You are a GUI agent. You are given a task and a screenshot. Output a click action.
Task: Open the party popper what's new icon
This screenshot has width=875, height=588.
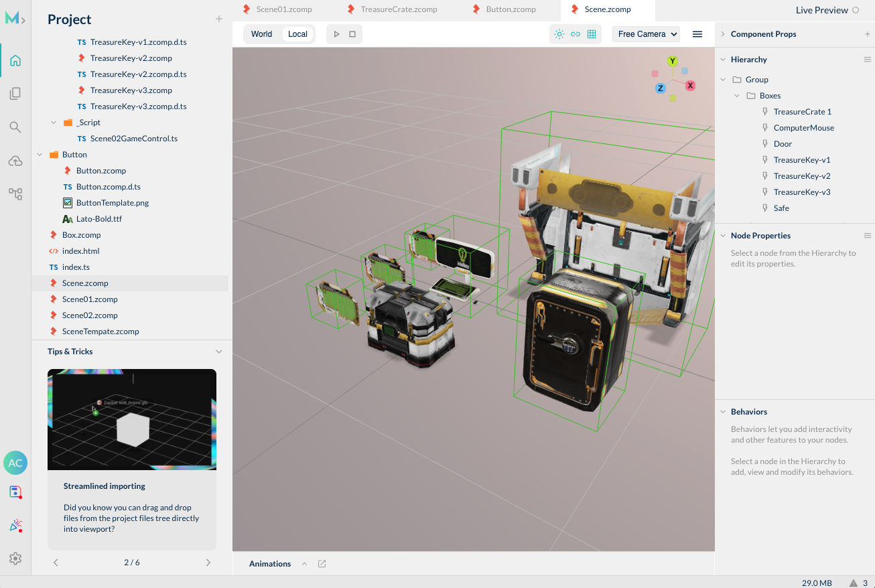15,525
